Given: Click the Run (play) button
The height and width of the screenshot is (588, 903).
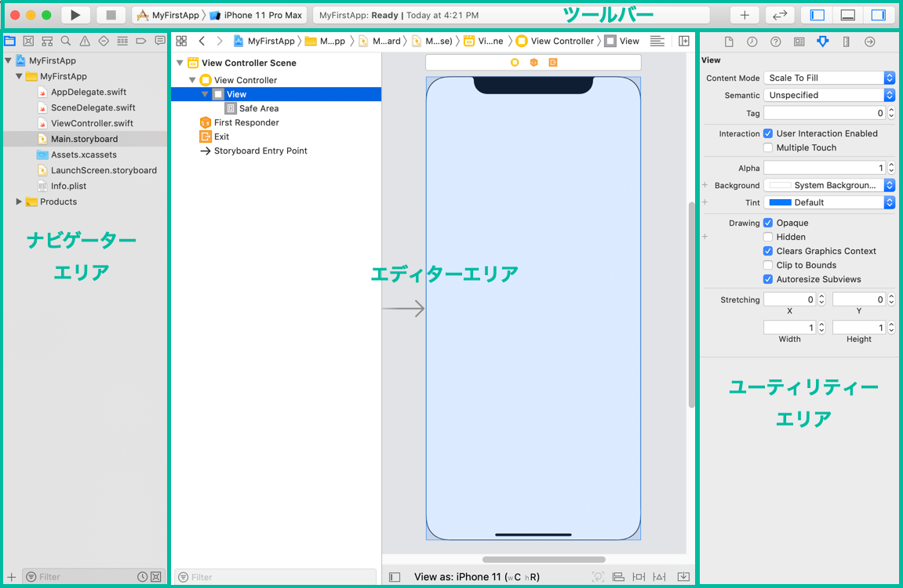Looking at the screenshot, I should [x=75, y=15].
